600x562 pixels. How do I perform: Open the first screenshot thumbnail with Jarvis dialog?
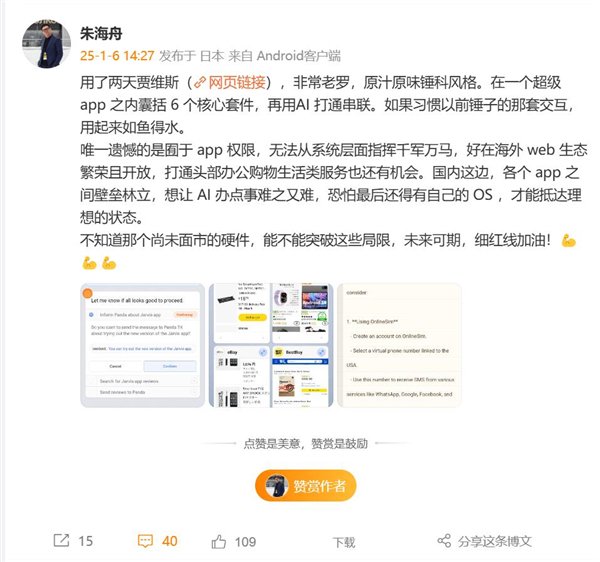pyautogui.click(x=142, y=345)
